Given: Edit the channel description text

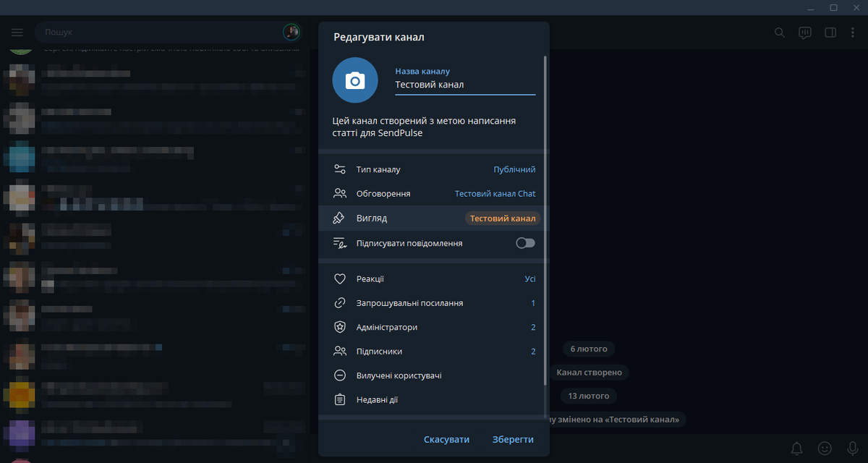Looking at the screenshot, I should 424,127.
